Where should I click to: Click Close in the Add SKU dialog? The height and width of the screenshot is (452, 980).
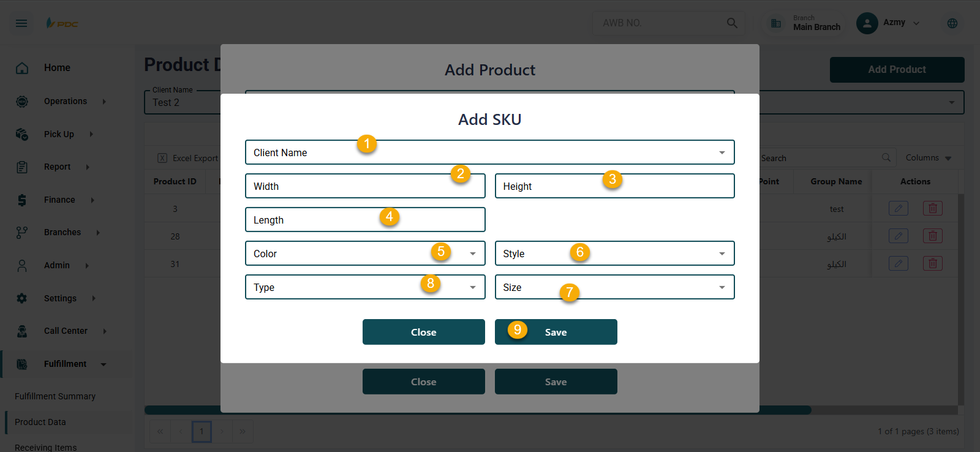[x=424, y=332]
